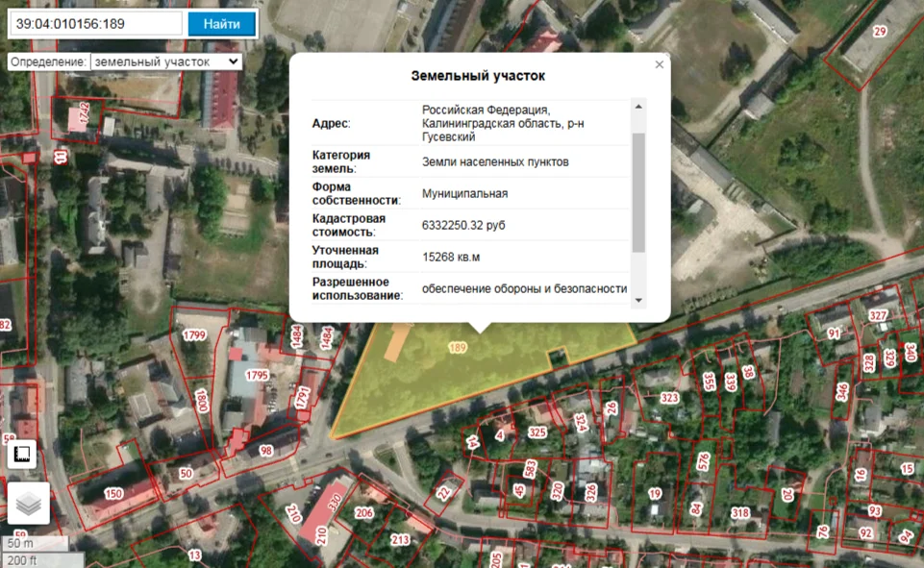Close the Земельный участок popup
Screen dimensions: 924x568
pos(660,64)
